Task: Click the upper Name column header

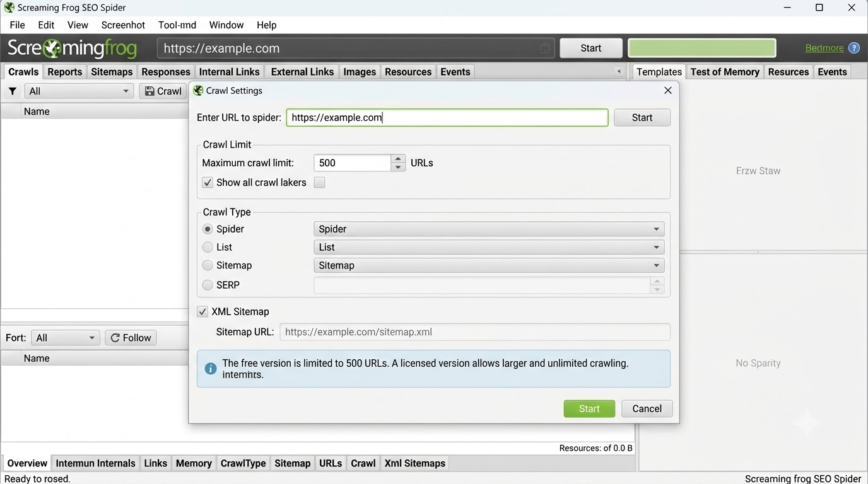Action: [x=37, y=112]
